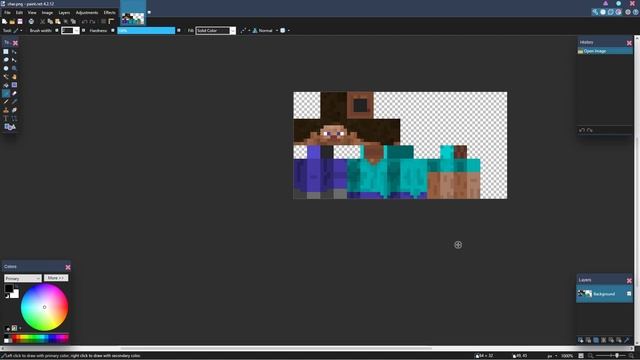Click the Cut scissors icon

click(x=42, y=21)
